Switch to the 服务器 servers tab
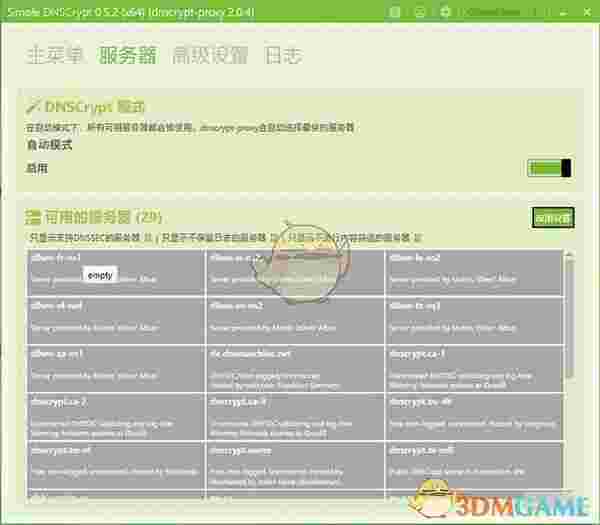The width and height of the screenshot is (600, 525). pyautogui.click(x=127, y=55)
